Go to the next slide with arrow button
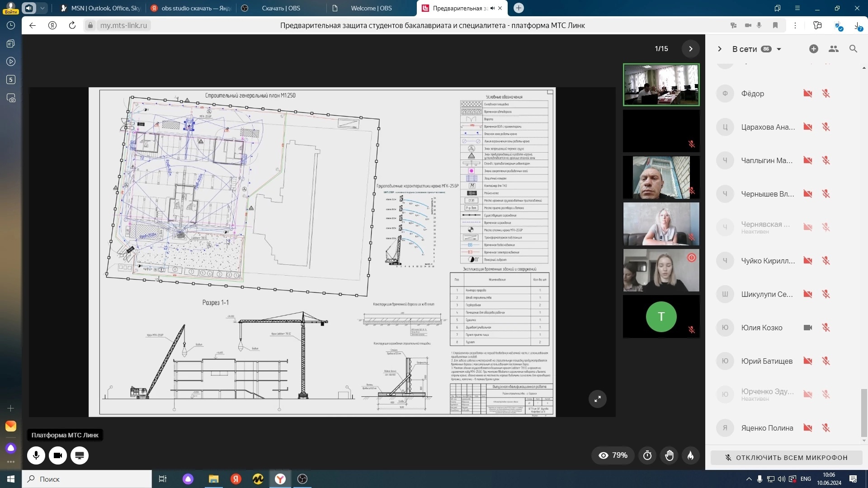This screenshot has height=488, width=868. click(x=690, y=49)
